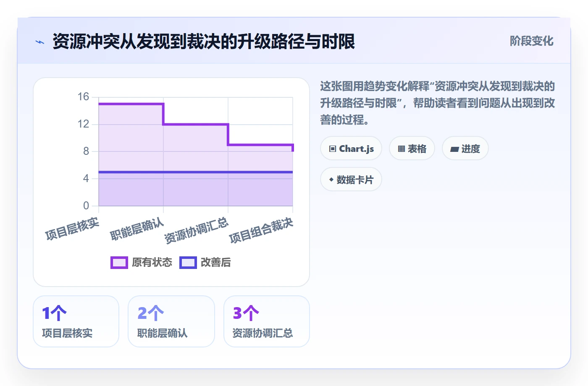Select the Chart.js tag chip
The height and width of the screenshot is (386, 588).
coord(351,149)
